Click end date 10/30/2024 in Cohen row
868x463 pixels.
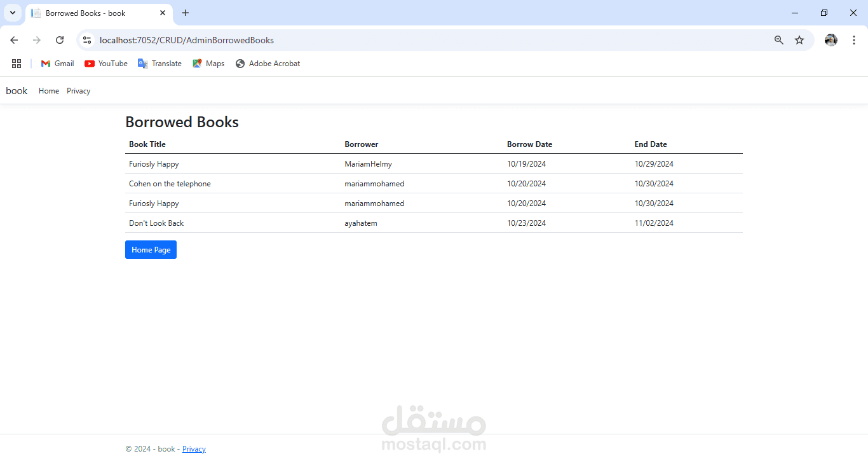coord(654,184)
